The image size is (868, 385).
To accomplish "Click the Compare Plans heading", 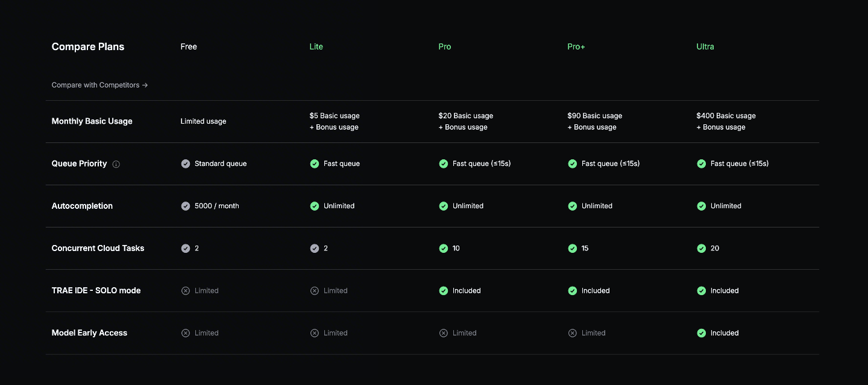I will pos(88,46).
